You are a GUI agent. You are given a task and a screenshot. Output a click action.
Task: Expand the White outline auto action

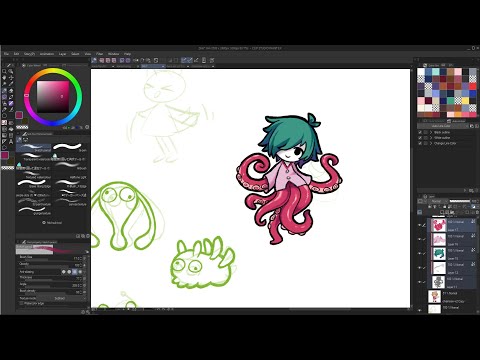coord(431,138)
